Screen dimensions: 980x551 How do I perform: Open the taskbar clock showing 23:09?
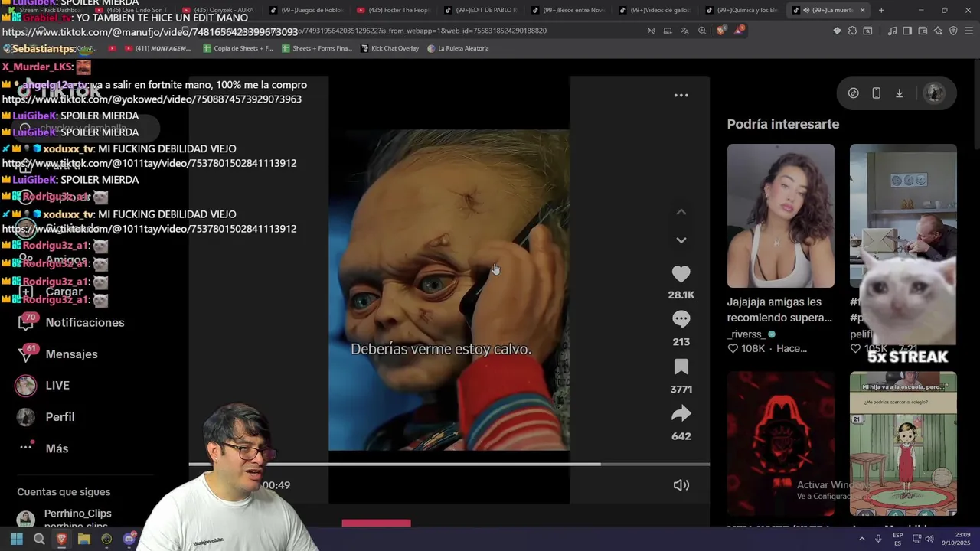click(x=955, y=539)
